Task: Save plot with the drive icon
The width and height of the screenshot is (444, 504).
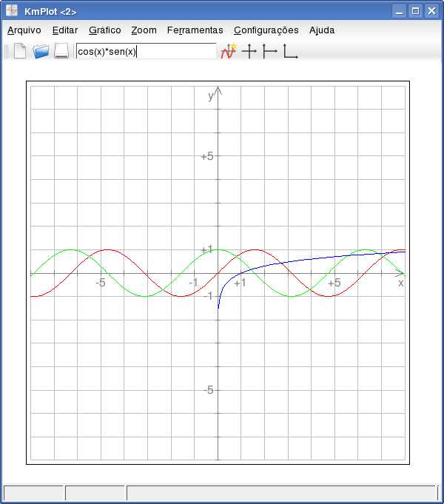Action: pos(61,51)
